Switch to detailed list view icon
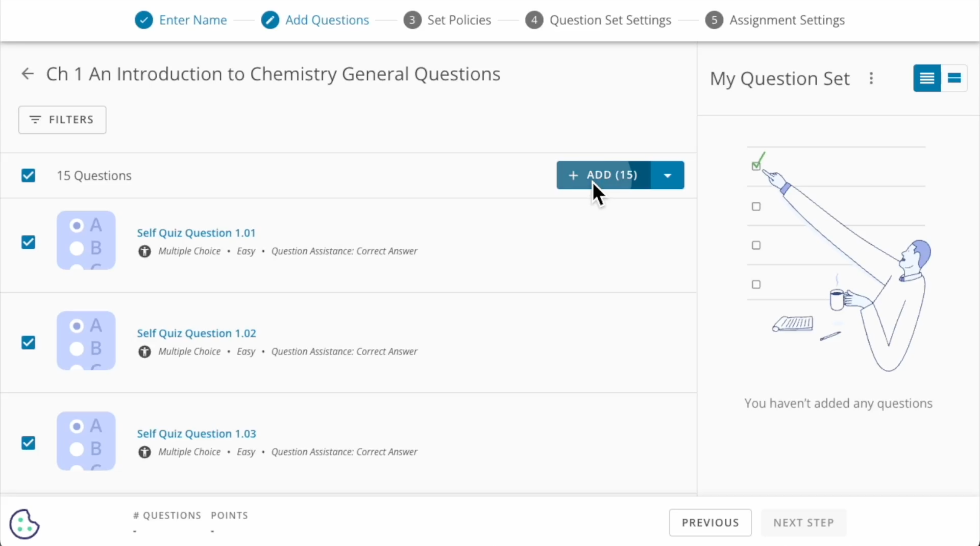This screenshot has width=980, height=546. click(x=927, y=79)
